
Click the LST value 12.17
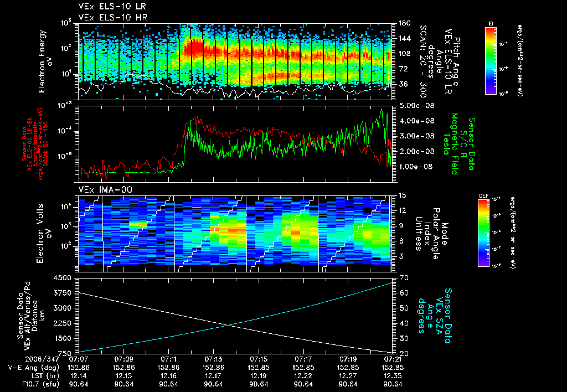pyautogui.click(x=213, y=376)
